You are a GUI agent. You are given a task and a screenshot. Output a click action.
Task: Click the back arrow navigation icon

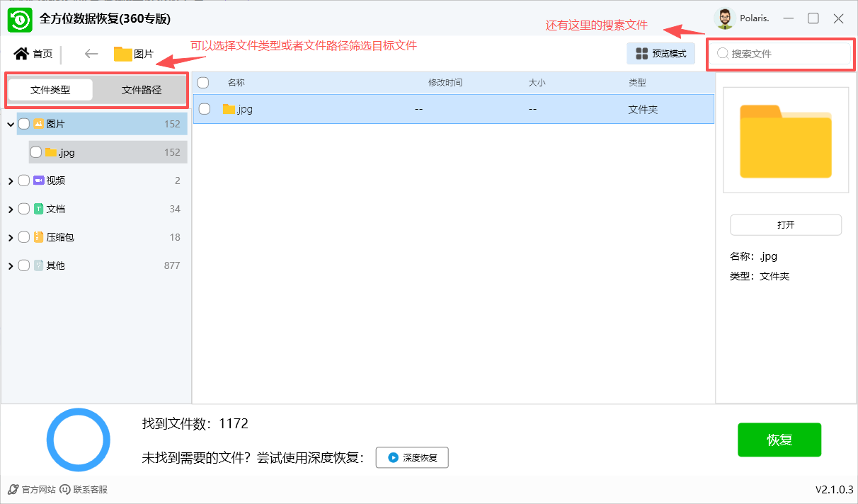(x=91, y=52)
